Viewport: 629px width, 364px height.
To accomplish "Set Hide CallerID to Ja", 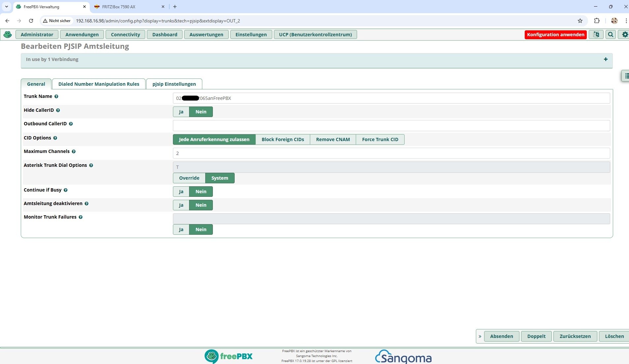I will click(181, 112).
